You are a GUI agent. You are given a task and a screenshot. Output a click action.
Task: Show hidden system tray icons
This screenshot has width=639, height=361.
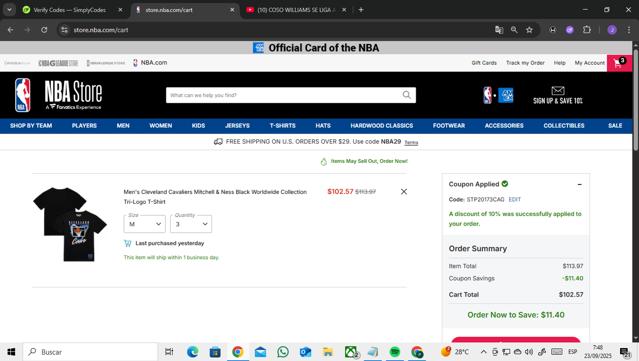click(x=483, y=352)
